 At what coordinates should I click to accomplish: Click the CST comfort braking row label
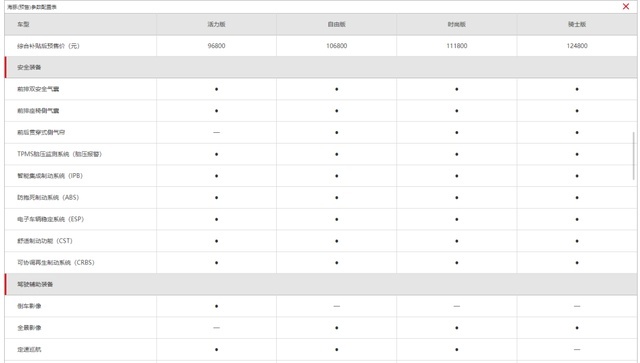(x=44, y=241)
